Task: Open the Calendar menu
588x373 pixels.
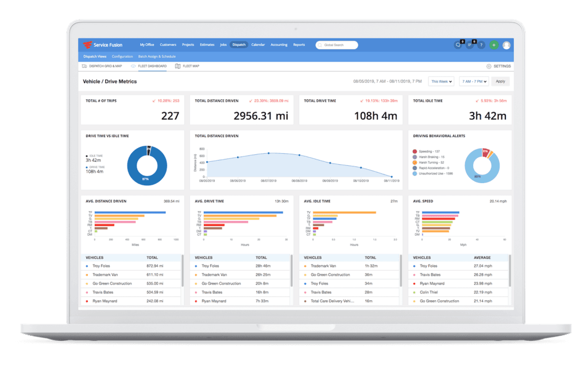Action: pyautogui.click(x=259, y=44)
